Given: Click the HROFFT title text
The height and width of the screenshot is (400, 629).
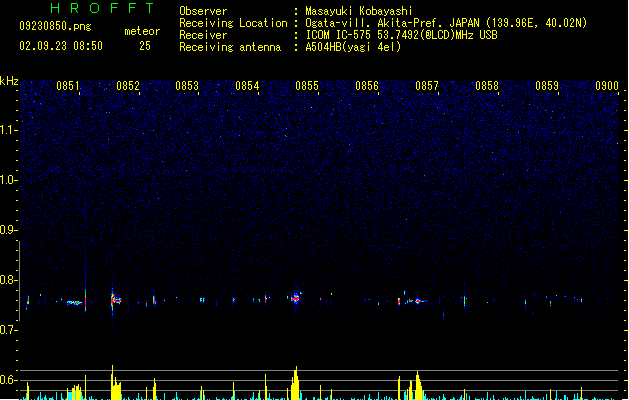Looking at the screenshot, I should (102, 8).
